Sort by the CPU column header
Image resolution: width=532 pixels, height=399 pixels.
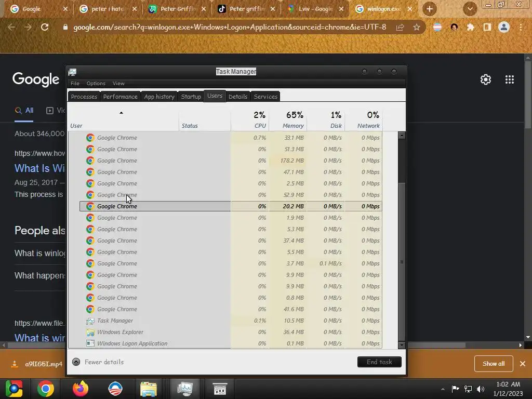[x=250, y=121]
